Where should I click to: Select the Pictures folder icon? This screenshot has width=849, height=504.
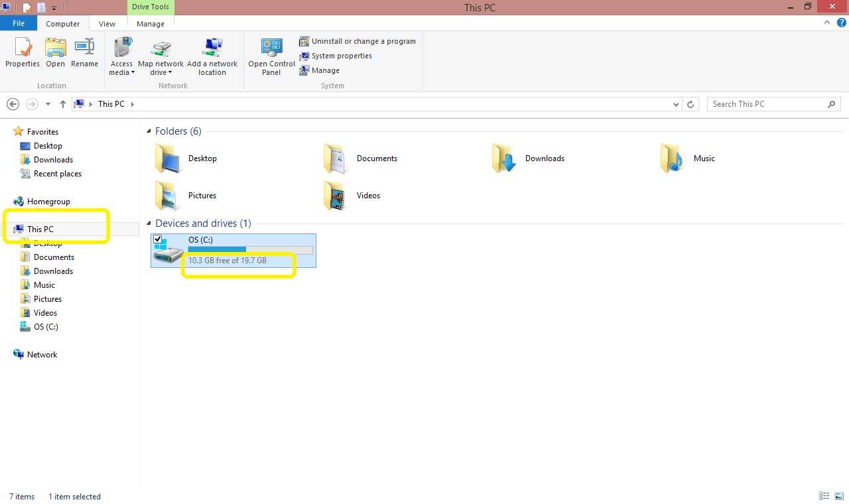[167, 196]
